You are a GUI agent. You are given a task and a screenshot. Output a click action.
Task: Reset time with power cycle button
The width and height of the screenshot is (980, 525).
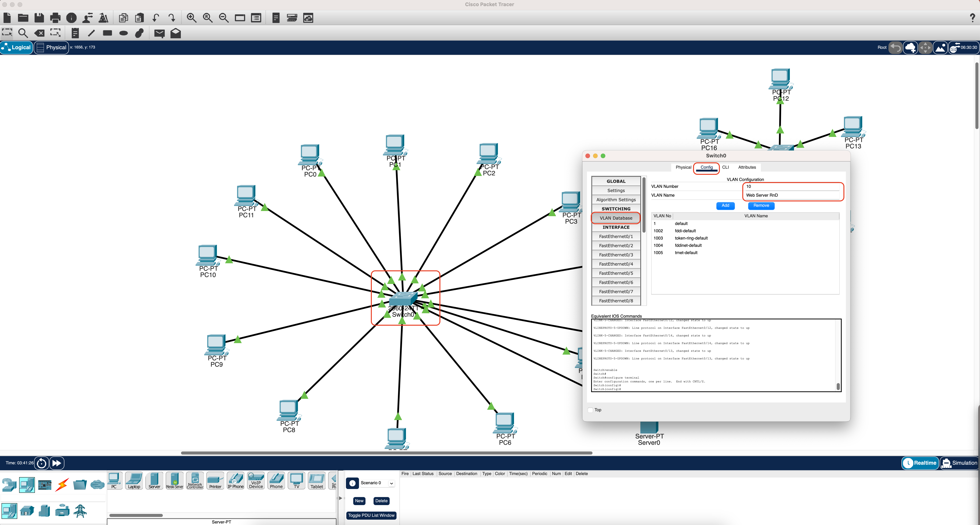pyautogui.click(x=41, y=463)
